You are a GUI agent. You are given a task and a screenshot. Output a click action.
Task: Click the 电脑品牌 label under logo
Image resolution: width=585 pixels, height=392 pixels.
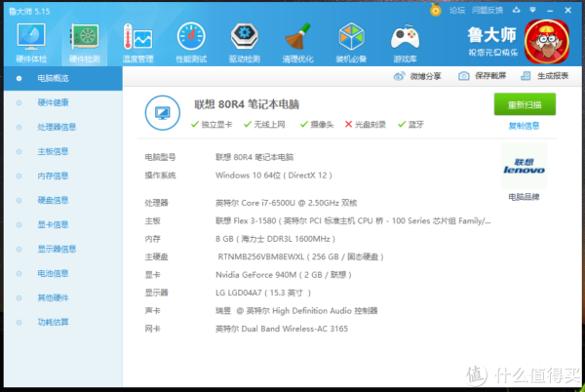click(x=524, y=197)
